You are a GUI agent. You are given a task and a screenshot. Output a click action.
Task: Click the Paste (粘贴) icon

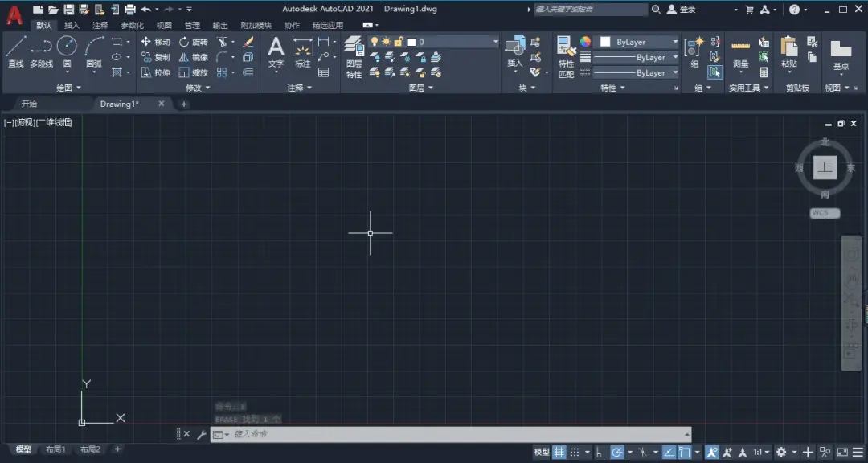[x=789, y=52]
